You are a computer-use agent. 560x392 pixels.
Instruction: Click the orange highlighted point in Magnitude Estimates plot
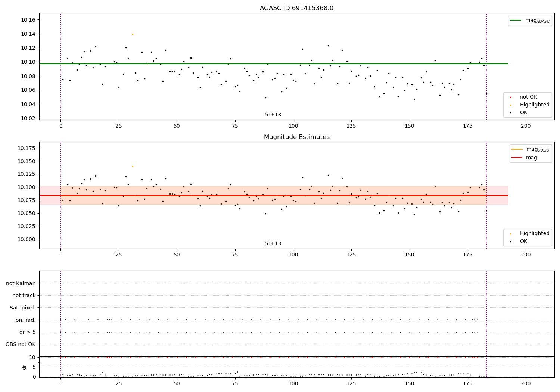(133, 167)
